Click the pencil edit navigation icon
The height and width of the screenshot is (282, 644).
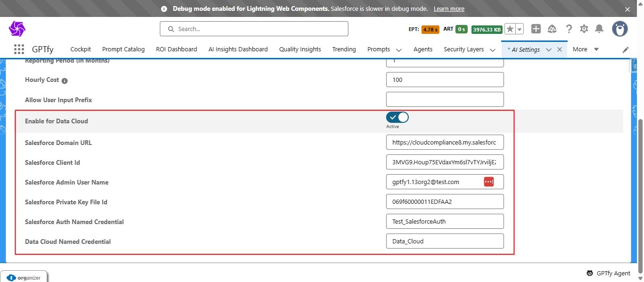(x=626, y=49)
